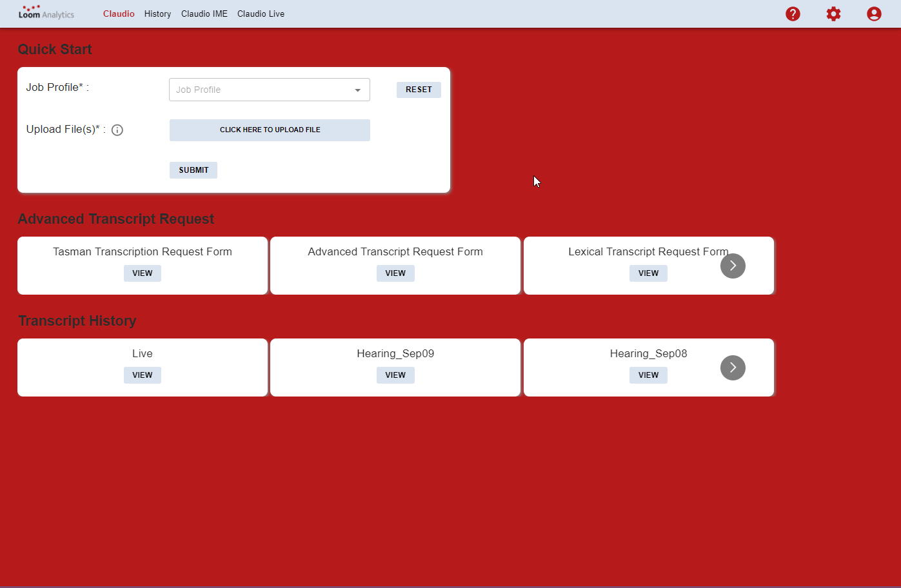View the Tasman Transcription Request Form
This screenshot has width=901, height=588.
(143, 273)
